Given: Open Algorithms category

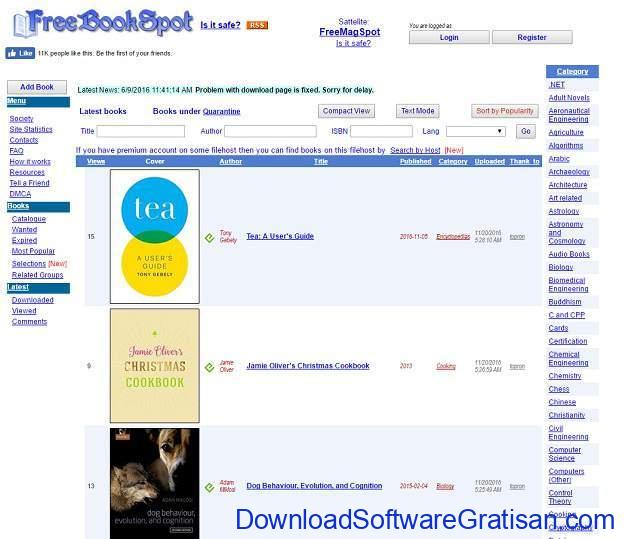Looking at the screenshot, I should pos(566,146).
